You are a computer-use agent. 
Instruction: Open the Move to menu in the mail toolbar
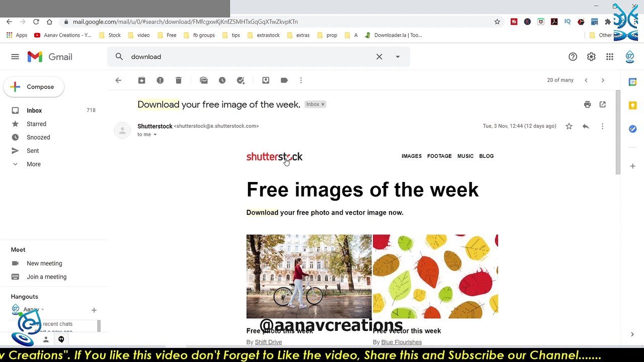pyautogui.click(x=266, y=80)
